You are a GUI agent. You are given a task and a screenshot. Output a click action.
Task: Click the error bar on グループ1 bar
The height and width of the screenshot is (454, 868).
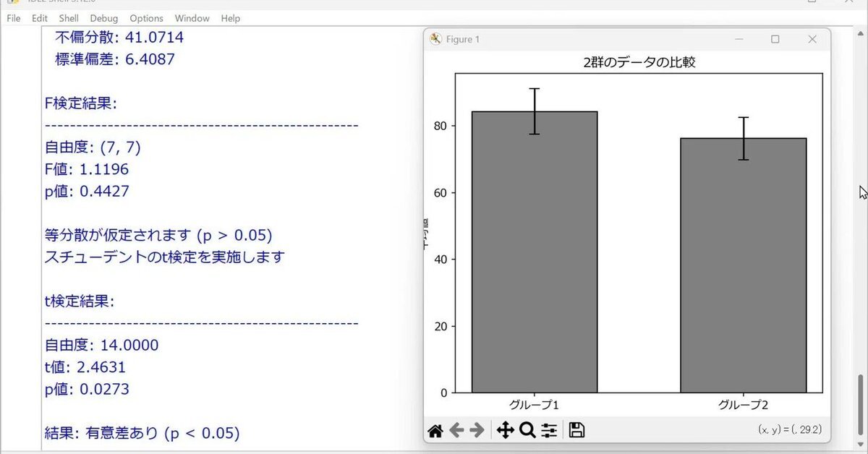[535, 111]
